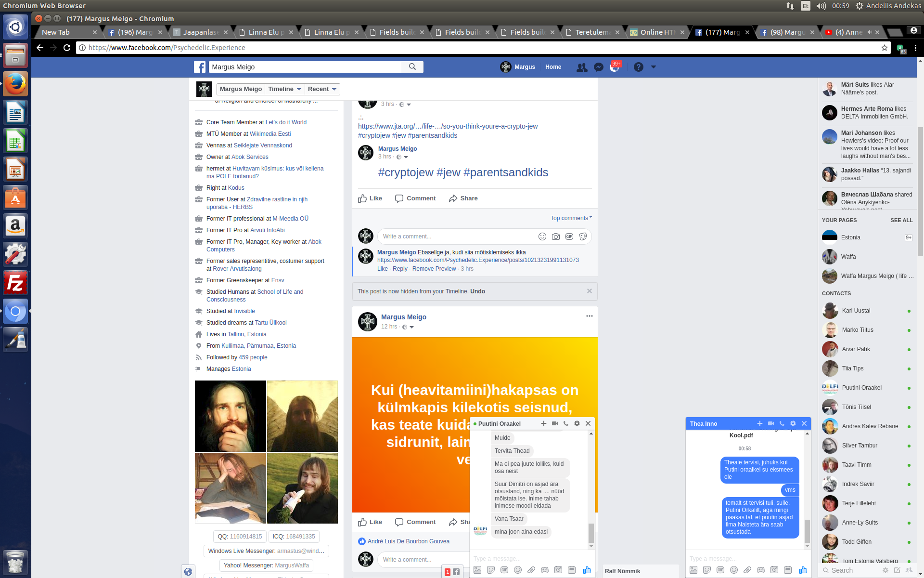
Task: Click Undo for the hidden post
Action: (x=477, y=291)
